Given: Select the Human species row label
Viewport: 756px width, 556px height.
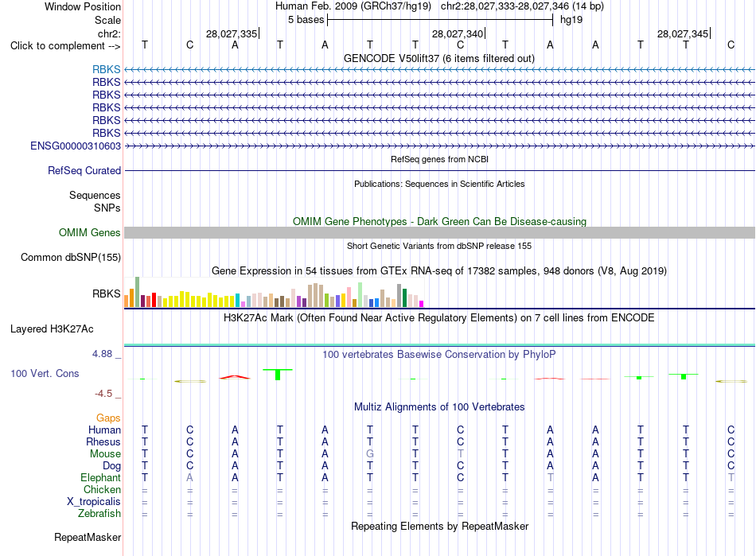Looking at the screenshot, I should 104,430.
